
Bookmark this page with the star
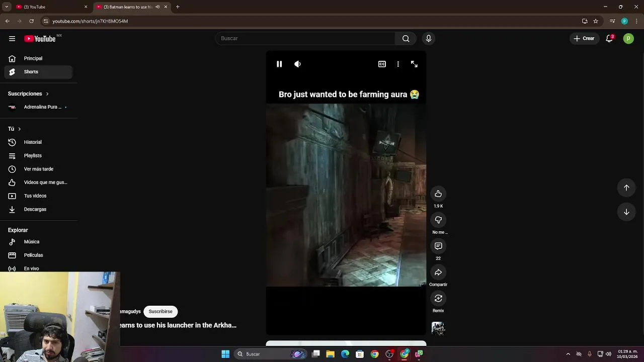pos(596,21)
